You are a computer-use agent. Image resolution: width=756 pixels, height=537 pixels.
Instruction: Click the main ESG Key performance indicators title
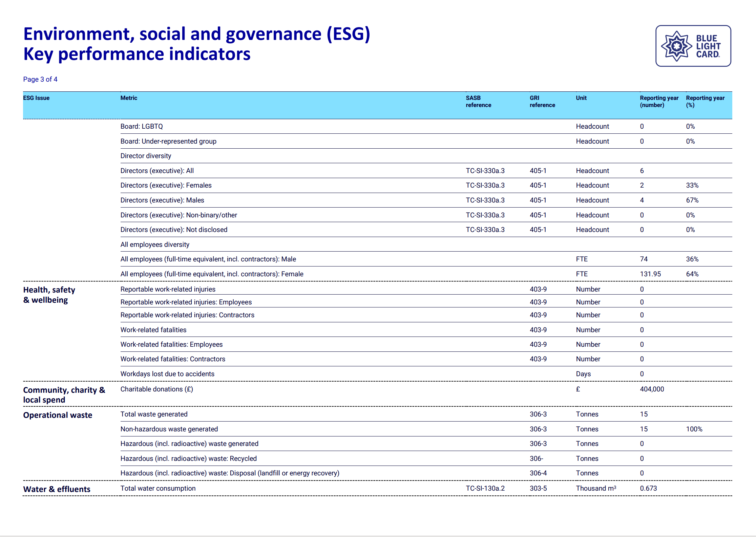[196, 44]
